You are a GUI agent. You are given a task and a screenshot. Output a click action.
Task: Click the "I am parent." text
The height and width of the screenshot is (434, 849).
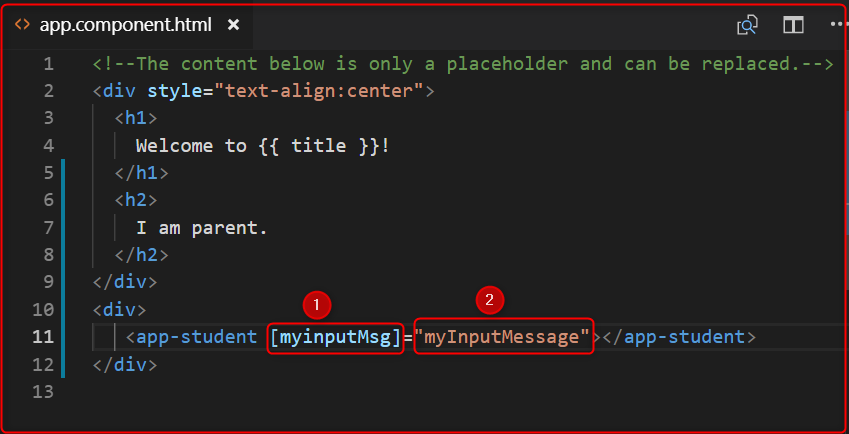[202, 228]
